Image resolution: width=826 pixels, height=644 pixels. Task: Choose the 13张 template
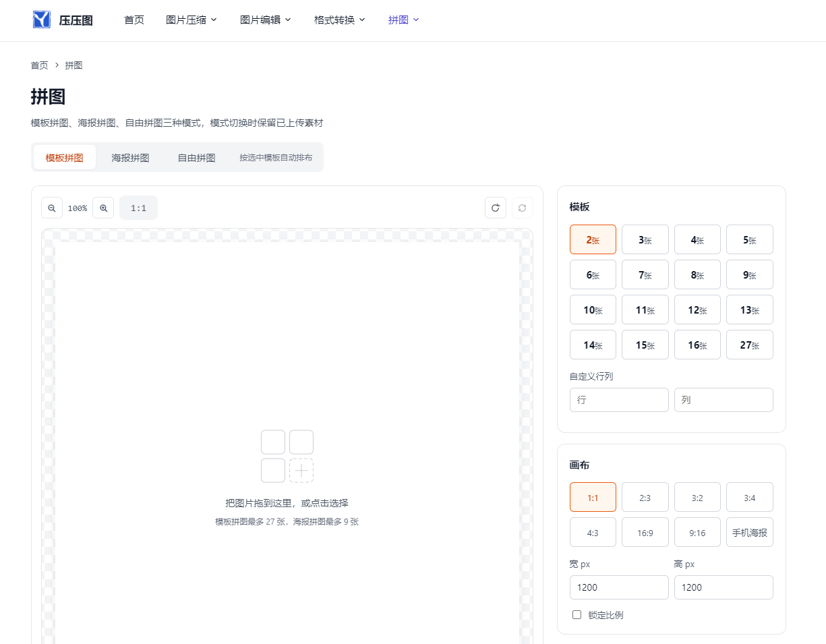(750, 310)
